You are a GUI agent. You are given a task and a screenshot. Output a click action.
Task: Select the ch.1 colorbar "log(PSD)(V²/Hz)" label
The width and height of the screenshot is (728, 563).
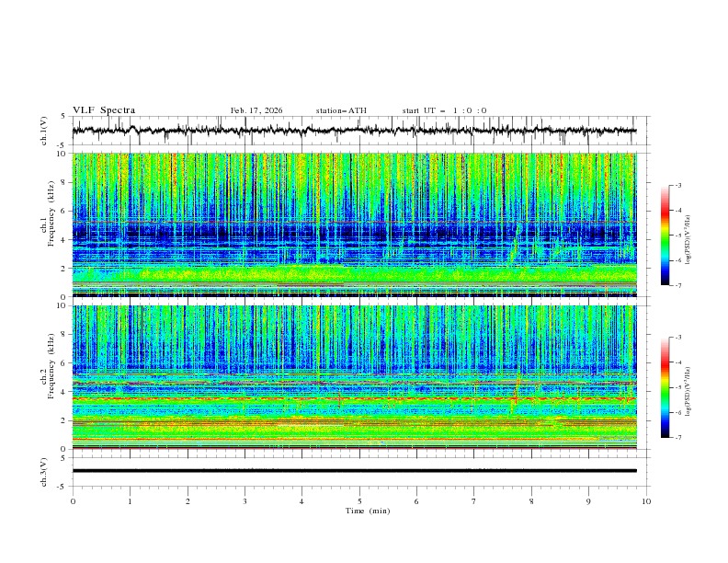(x=688, y=240)
